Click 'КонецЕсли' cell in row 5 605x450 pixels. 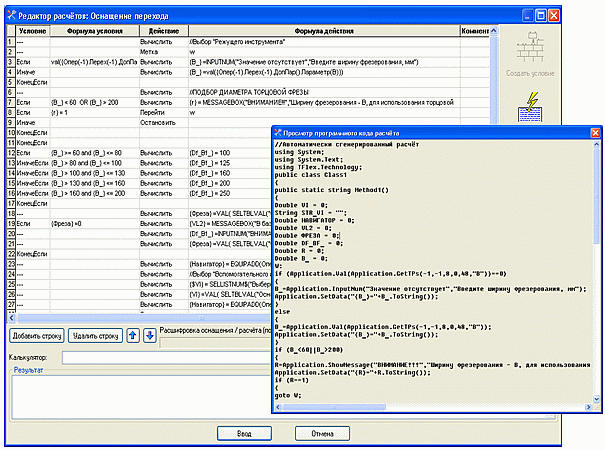32,82
